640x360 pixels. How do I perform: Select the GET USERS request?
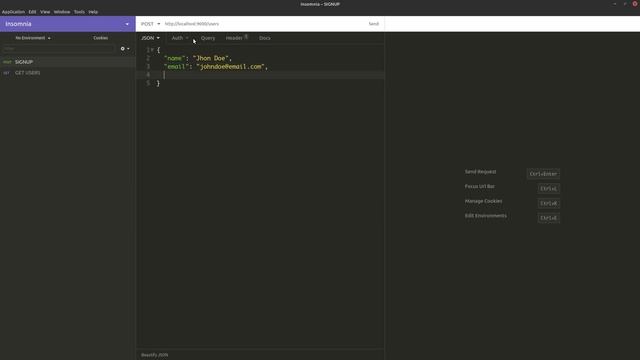pyautogui.click(x=68, y=73)
